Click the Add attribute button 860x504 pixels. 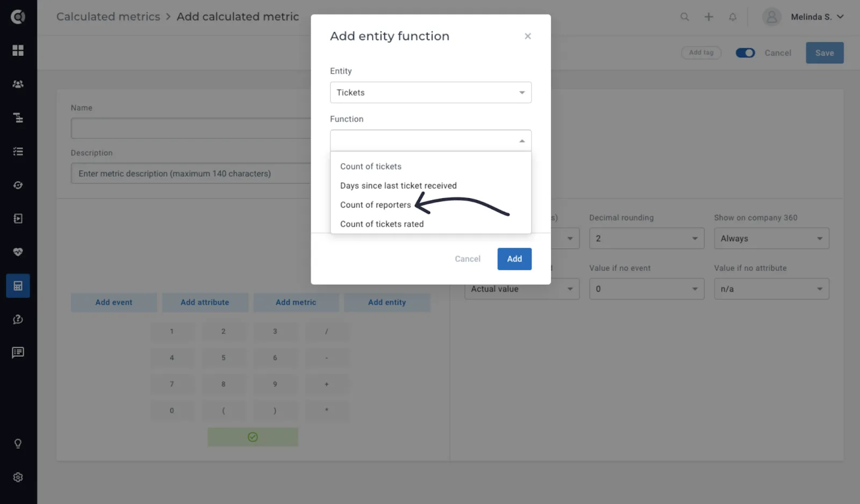[x=205, y=303]
